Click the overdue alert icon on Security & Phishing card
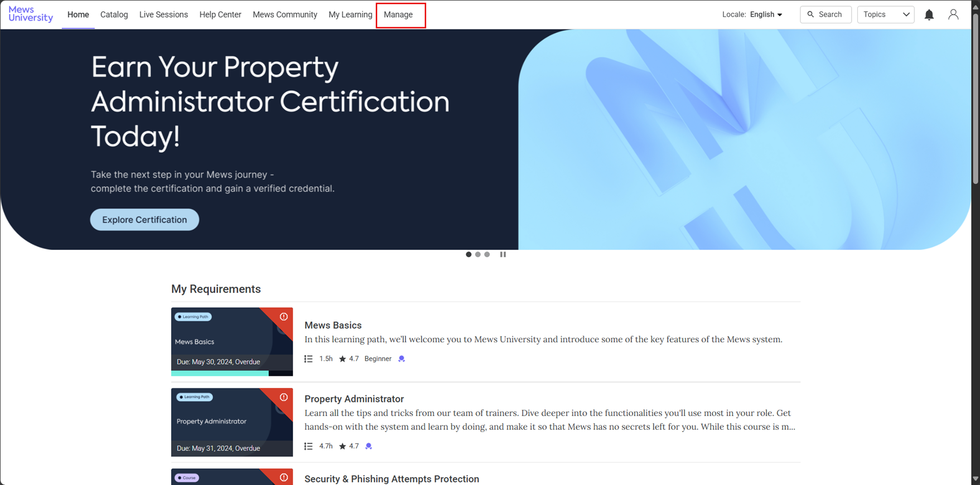Viewport: 980px width, 485px height. tap(283, 478)
